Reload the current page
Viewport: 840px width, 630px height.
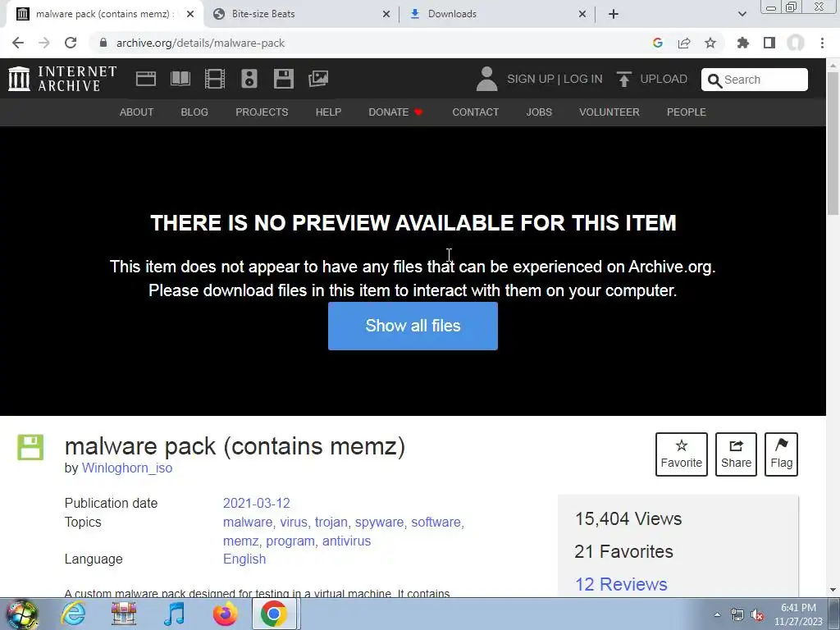(x=71, y=43)
